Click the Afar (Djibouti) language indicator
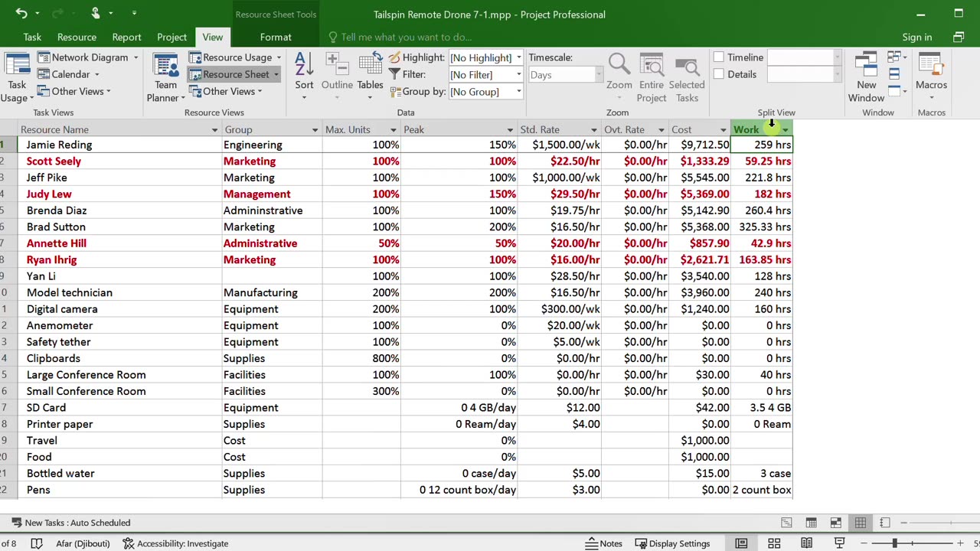Screen dimensions: 980x551 tap(83, 543)
